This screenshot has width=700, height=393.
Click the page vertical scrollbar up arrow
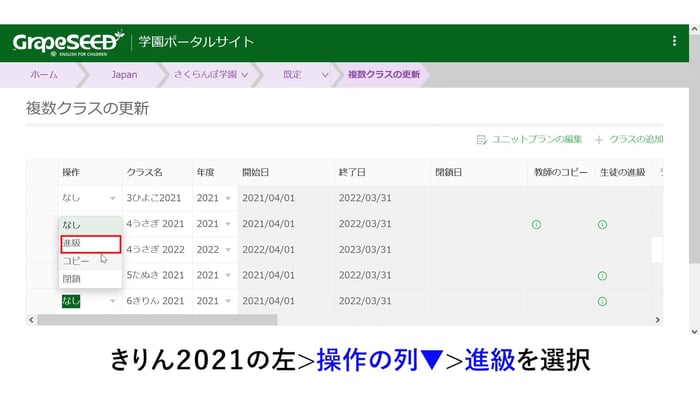point(694,29)
